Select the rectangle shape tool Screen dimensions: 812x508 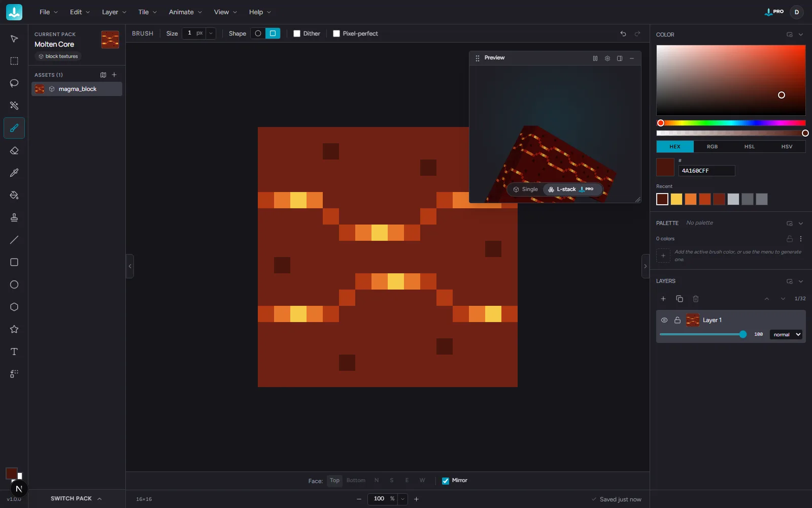pos(14,262)
